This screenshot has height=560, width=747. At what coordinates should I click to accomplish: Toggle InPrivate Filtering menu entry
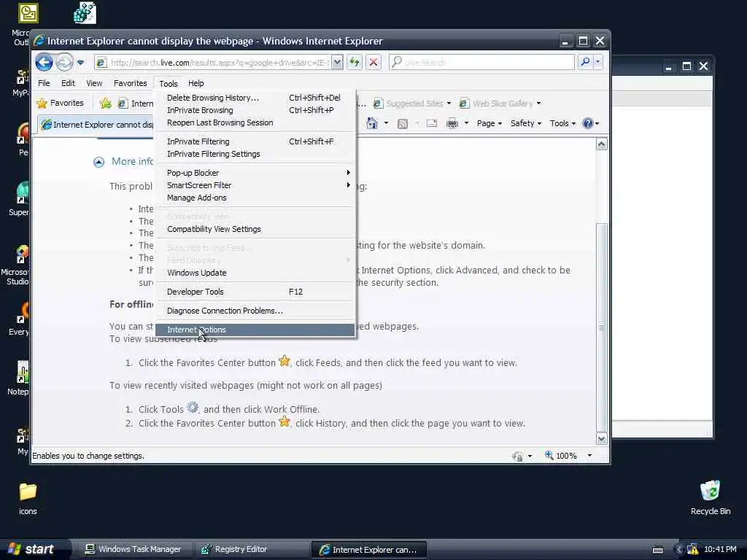(x=255, y=141)
